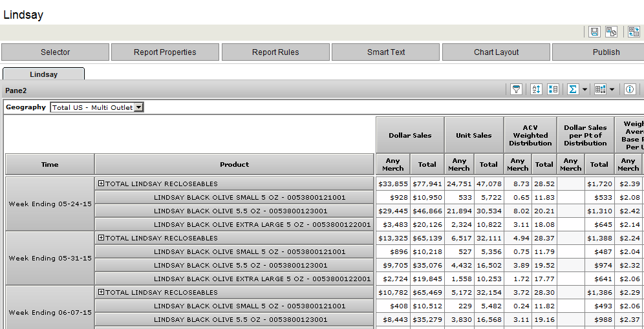Click the A-Z sort icon
The width and height of the screenshot is (644, 329).
click(x=535, y=90)
